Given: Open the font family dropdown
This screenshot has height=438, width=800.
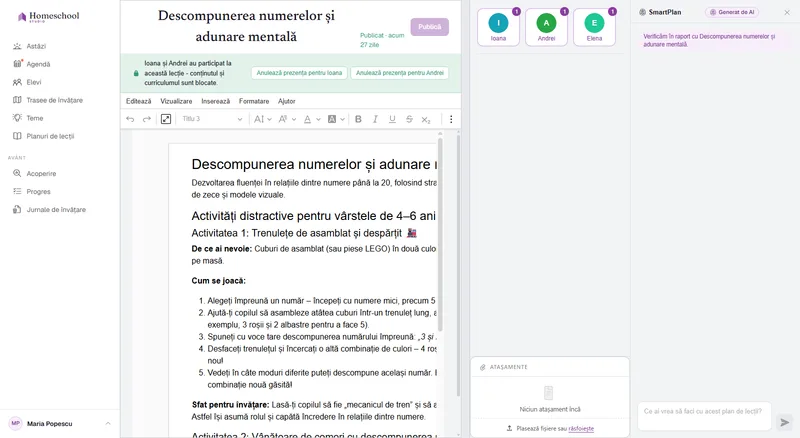Looking at the screenshot, I should [x=287, y=119].
